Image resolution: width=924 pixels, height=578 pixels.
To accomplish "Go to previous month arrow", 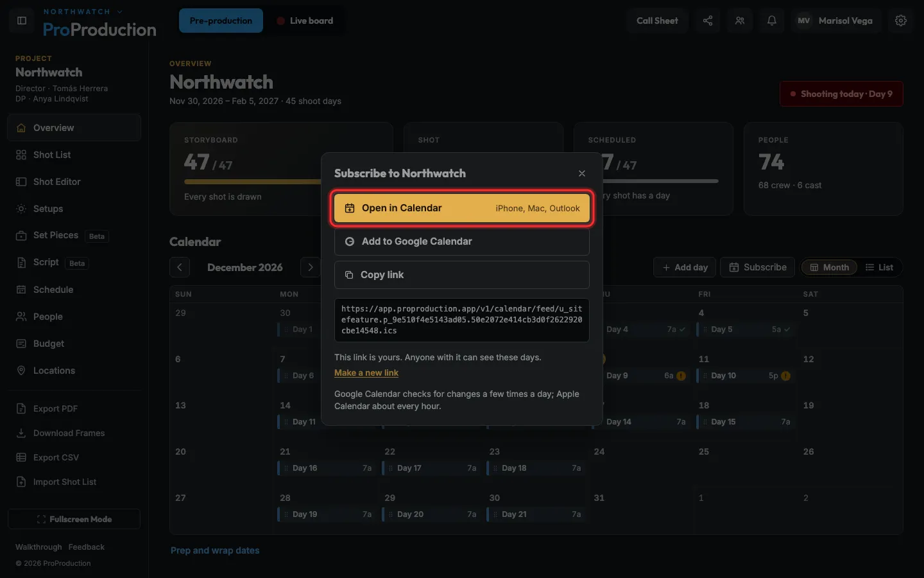I will pos(180,267).
